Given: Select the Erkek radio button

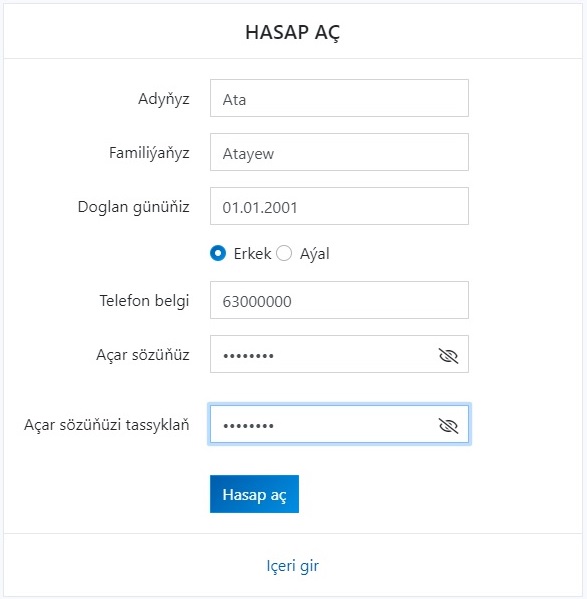Looking at the screenshot, I should click(x=218, y=253).
